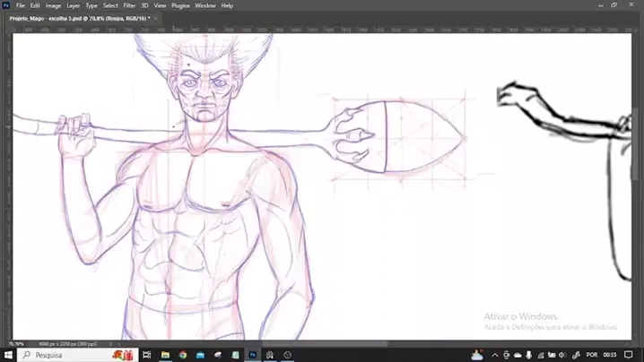Open the Layer menu

(74, 5)
